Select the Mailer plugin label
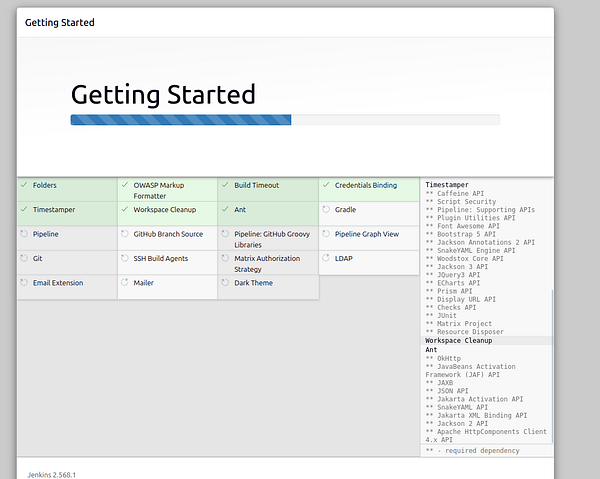 pyautogui.click(x=143, y=283)
